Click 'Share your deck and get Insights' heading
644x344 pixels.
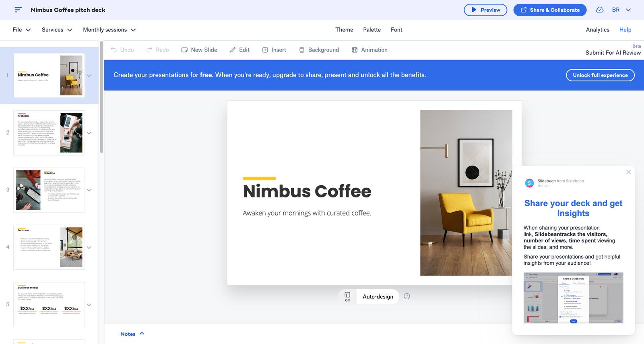pos(573,208)
